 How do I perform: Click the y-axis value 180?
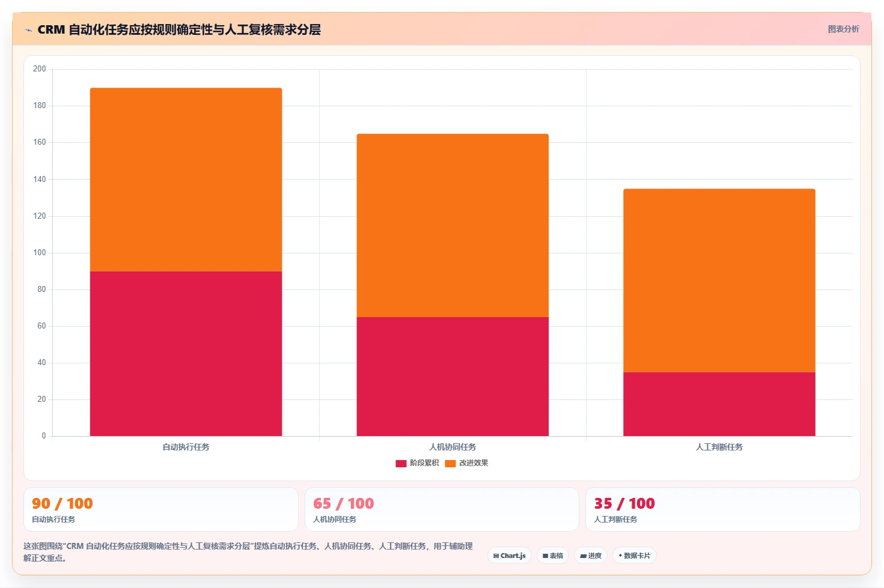(x=40, y=106)
